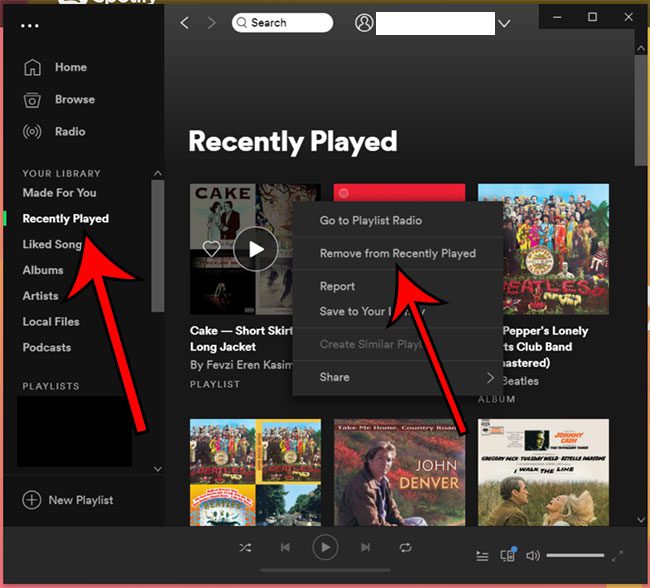650x588 pixels.
Task: Expand the Share submenu in the context menu
Action: click(x=490, y=377)
